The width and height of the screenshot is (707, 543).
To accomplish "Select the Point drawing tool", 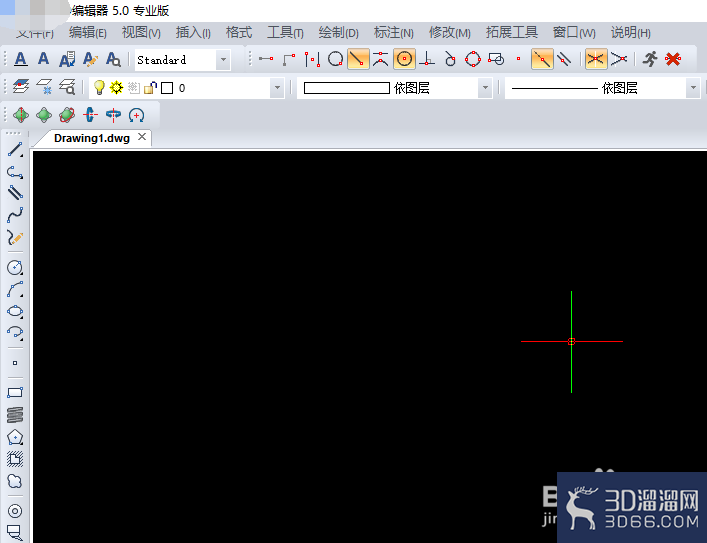I will coord(15,363).
